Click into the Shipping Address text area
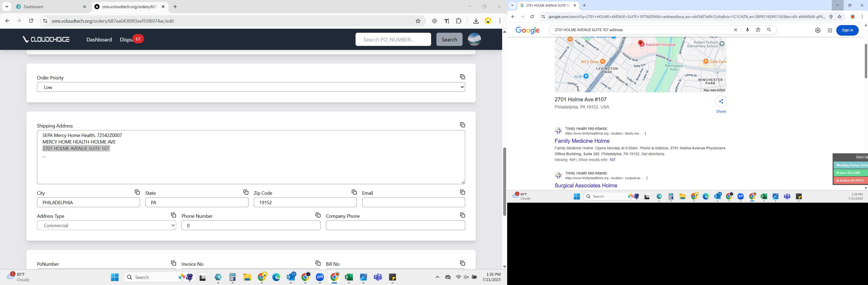This screenshot has height=285, width=868. click(251, 157)
